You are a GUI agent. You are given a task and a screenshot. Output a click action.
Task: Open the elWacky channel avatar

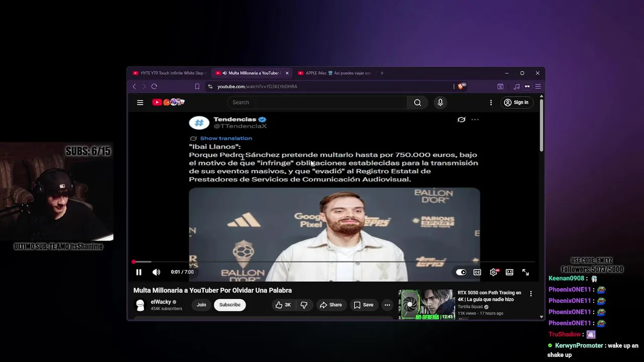coord(140,305)
